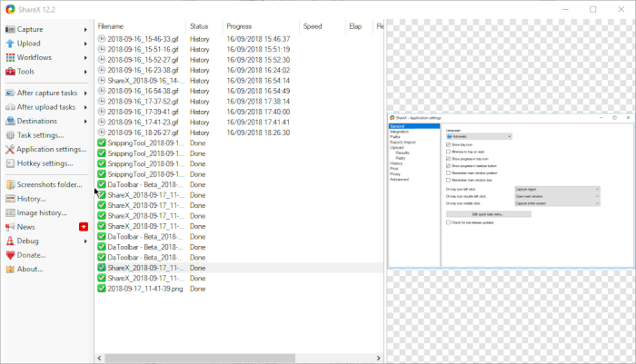This screenshot has height=364, width=636.
Task: Open the Capture menu
Action: pyautogui.click(x=30, y=29)
